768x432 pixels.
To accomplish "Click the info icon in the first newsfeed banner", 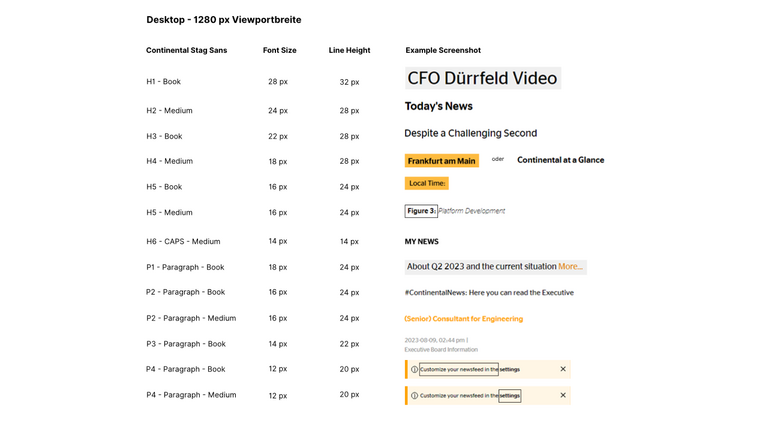I will [415, 369].
